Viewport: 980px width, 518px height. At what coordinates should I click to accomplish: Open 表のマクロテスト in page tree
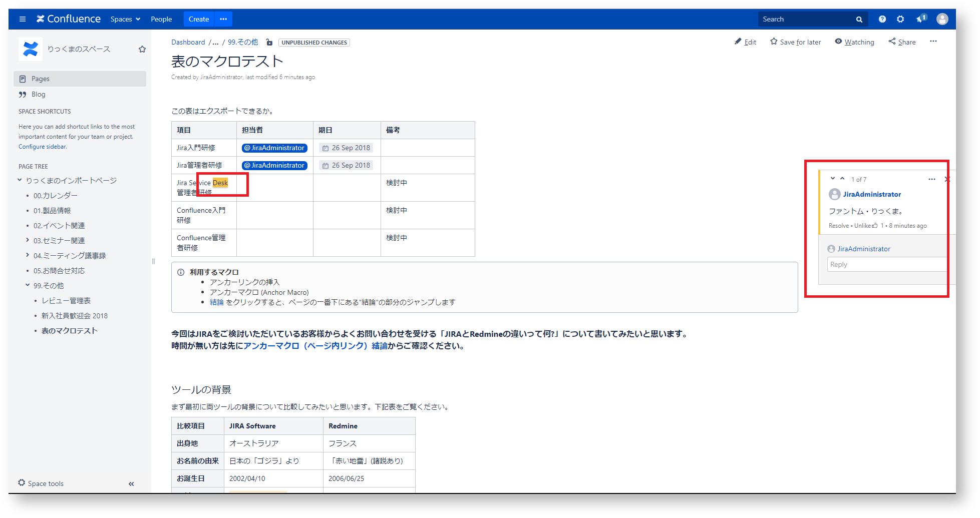pos(70,331)
